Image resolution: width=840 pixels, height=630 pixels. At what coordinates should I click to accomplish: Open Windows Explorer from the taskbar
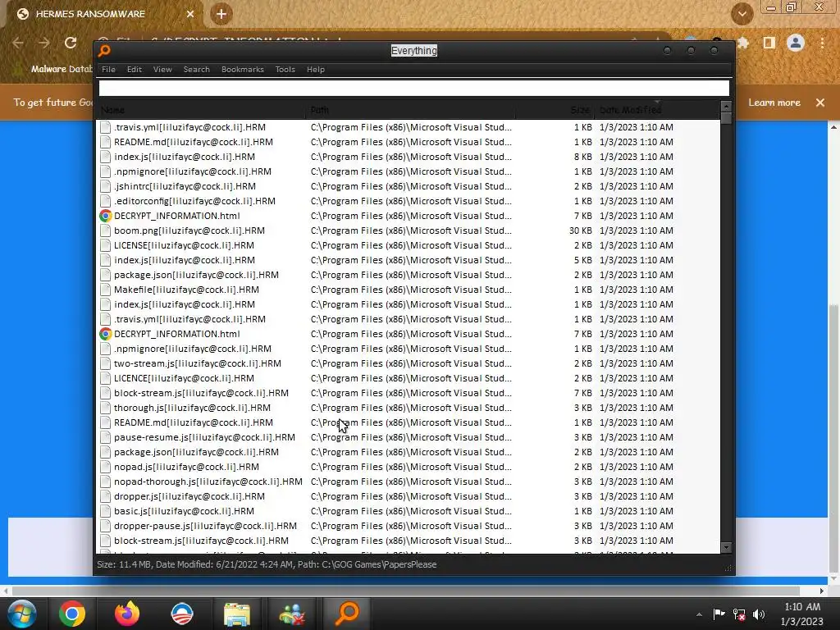point(237,614)
